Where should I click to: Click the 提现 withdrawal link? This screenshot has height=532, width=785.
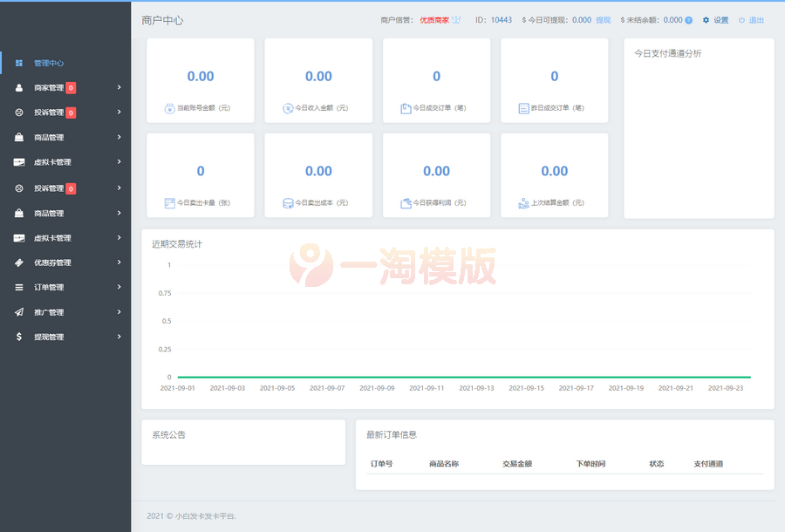coord(602,19)
